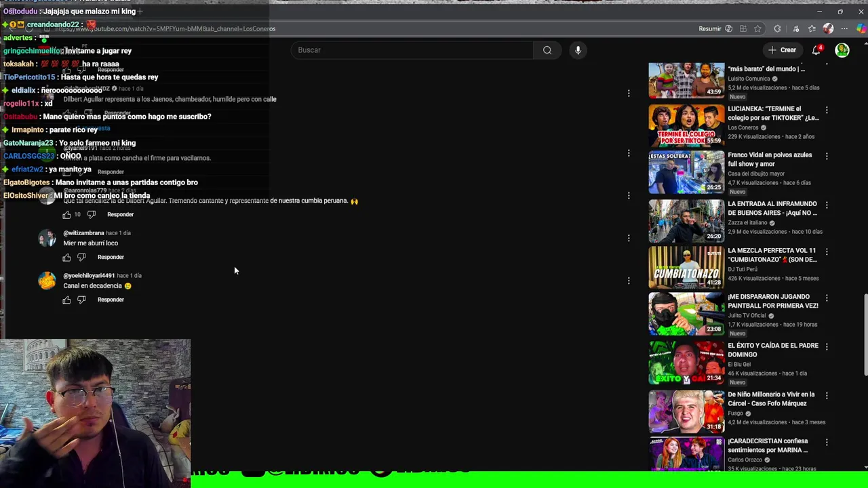The width and height of the screenshot is (868, 488).
Task: Open channel name Zazza el italiano
Action: [x=748, y=222]
